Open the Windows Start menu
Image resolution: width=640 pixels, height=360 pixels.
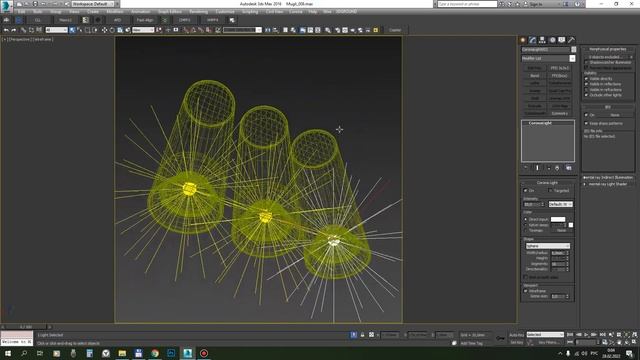[7, 353]
